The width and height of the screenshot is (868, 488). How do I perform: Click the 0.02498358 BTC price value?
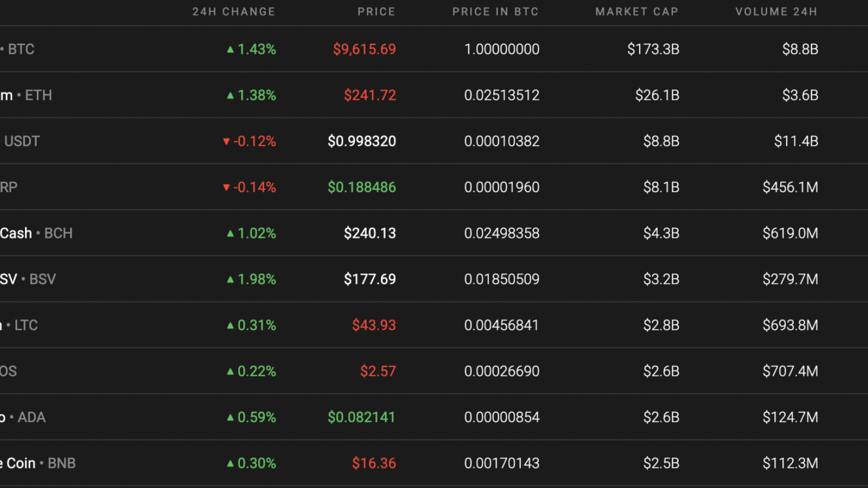pyautogui.click(x=502, y=233)
